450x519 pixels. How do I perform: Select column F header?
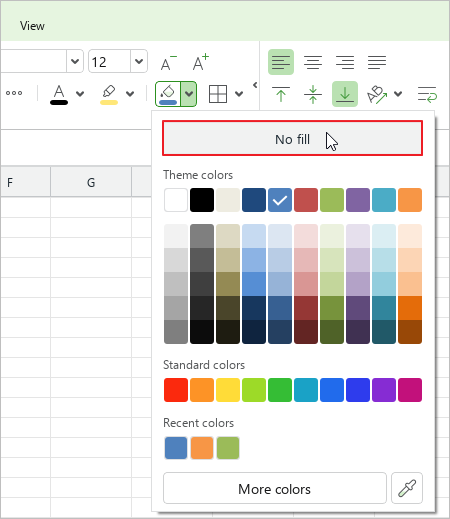(x=25, y=182)
